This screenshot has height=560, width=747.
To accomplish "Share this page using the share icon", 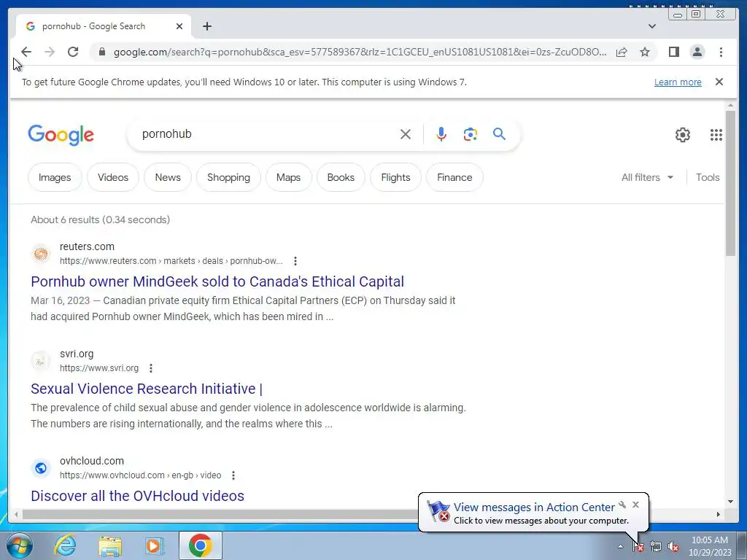I will pyautogui.click(x=622, y=52).
